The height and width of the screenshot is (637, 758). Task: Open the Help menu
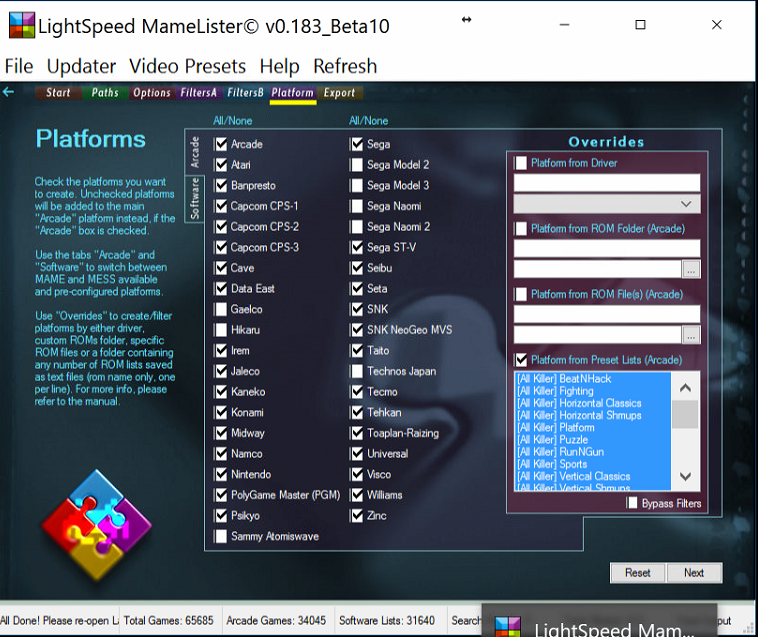point(279,66)
